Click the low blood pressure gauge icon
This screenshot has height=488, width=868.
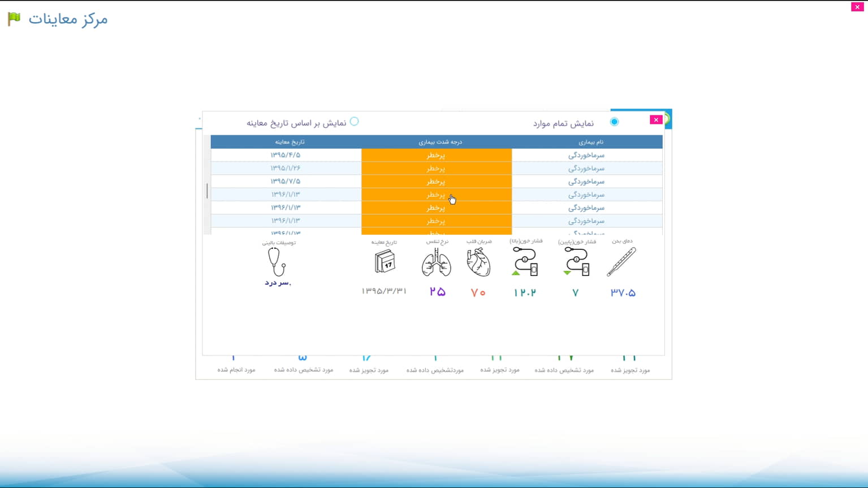pyautogui.click(x=576, y=262)
